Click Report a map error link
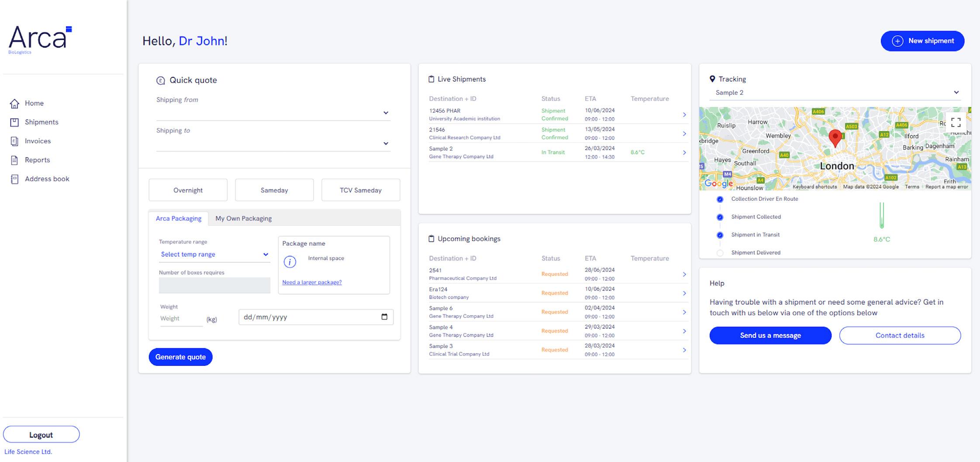 click(946, 187)
